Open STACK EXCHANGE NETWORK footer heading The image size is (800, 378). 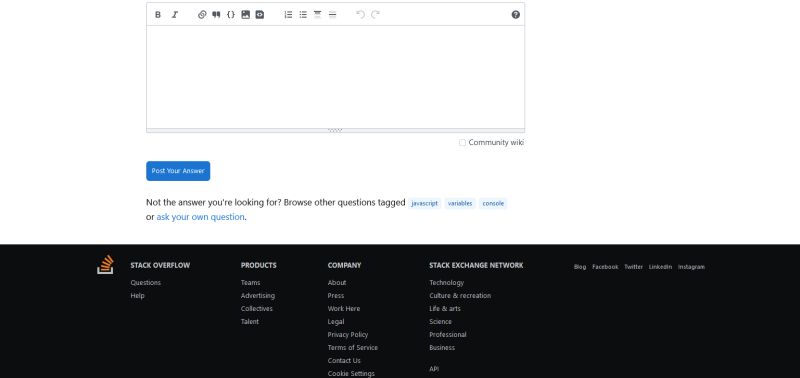pyautogui.click(x=476, y=265)
